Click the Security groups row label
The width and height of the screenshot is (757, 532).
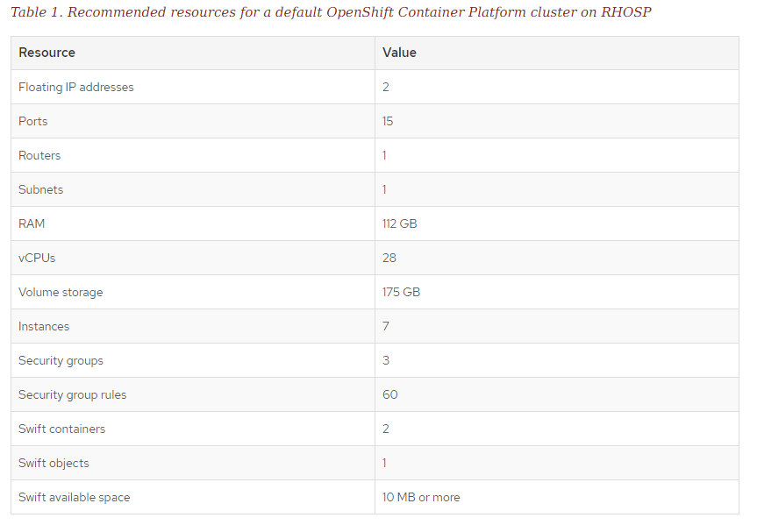point(61,360)
